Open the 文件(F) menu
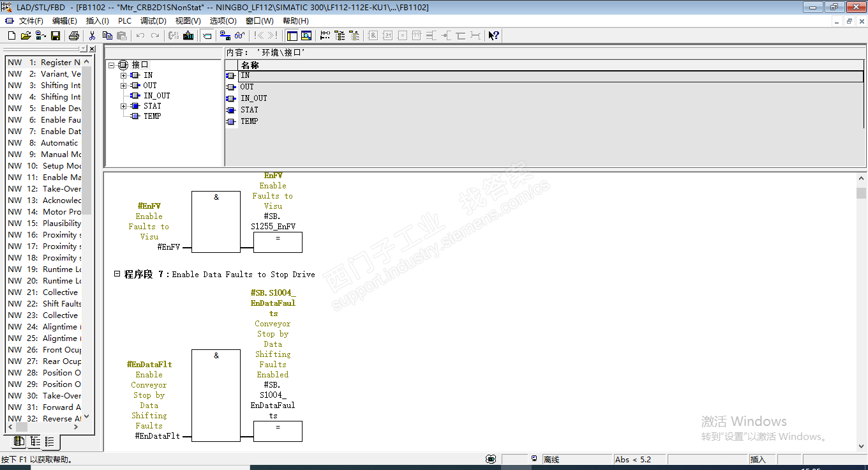Screen dimensions: 868x470 tap(31, 21)
